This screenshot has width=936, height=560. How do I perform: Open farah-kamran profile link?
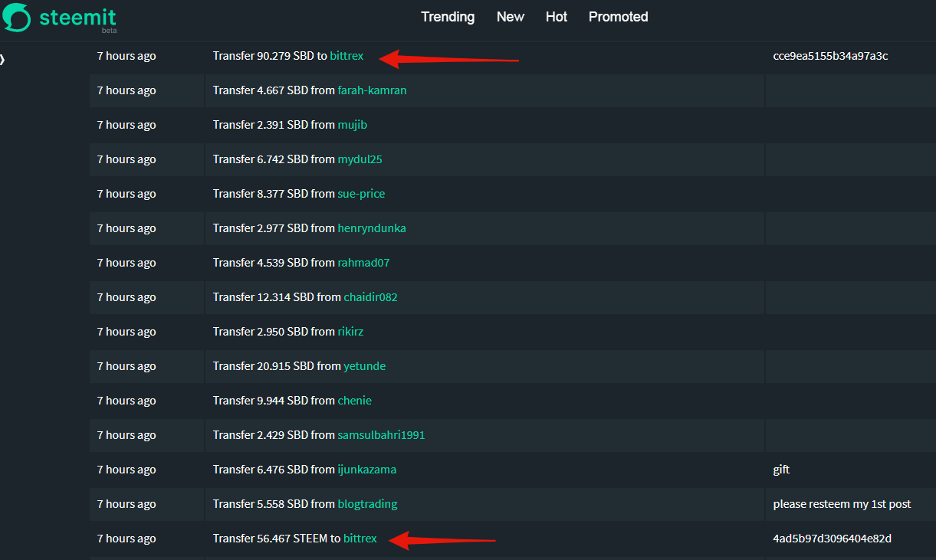pos(372,90)
